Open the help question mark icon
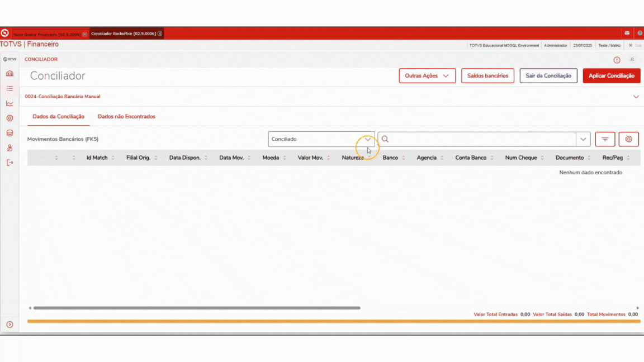 [640, 34]
